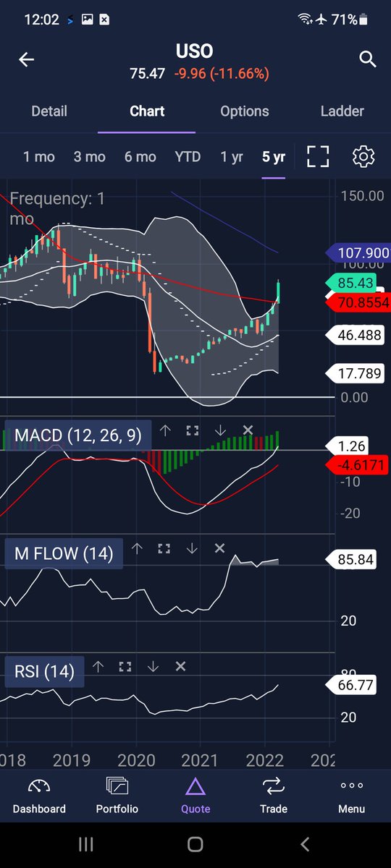
Task: Remove the MACD indicator X
Action: pos(248,430)
